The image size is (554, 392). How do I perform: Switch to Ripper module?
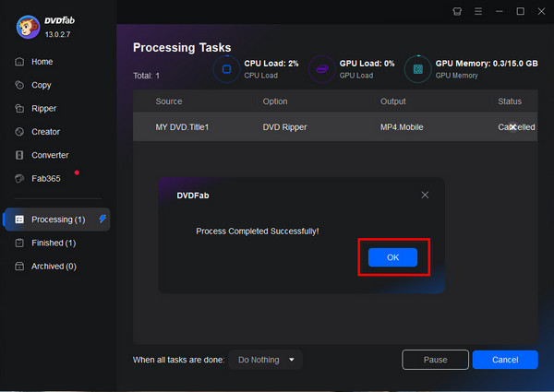pos(43,108)
